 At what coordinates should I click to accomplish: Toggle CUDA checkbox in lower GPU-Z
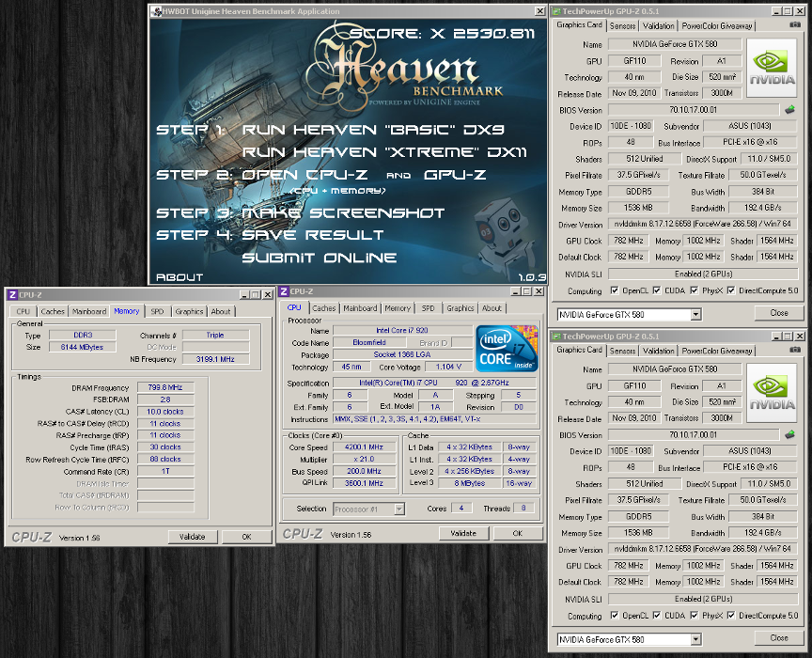pyautogui.click(x=657, y=615)
